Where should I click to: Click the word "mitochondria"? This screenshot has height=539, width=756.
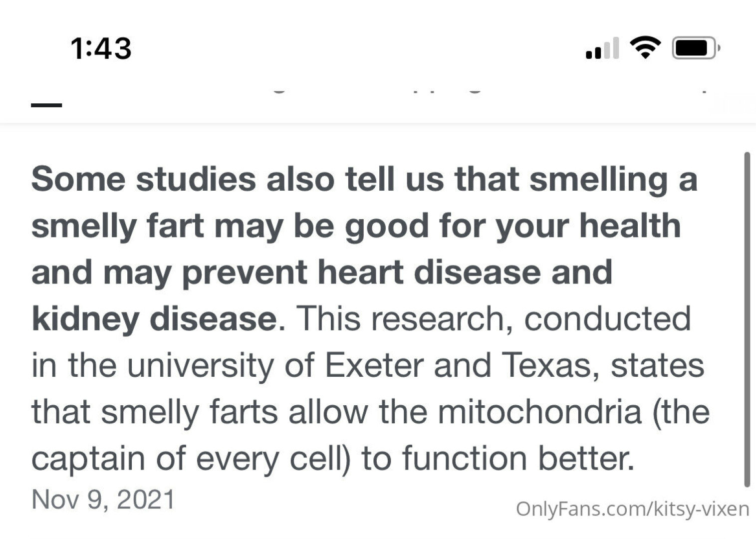[539, 412]
